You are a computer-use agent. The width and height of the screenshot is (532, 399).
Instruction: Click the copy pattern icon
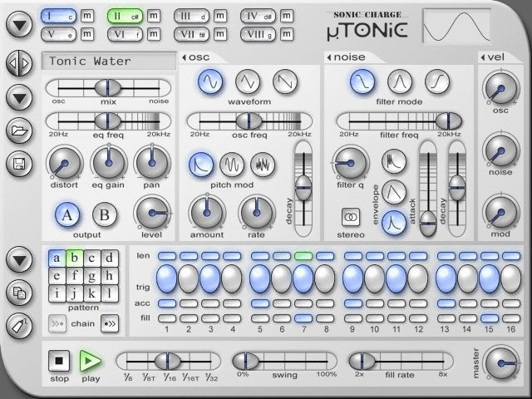tap(19, 293)
